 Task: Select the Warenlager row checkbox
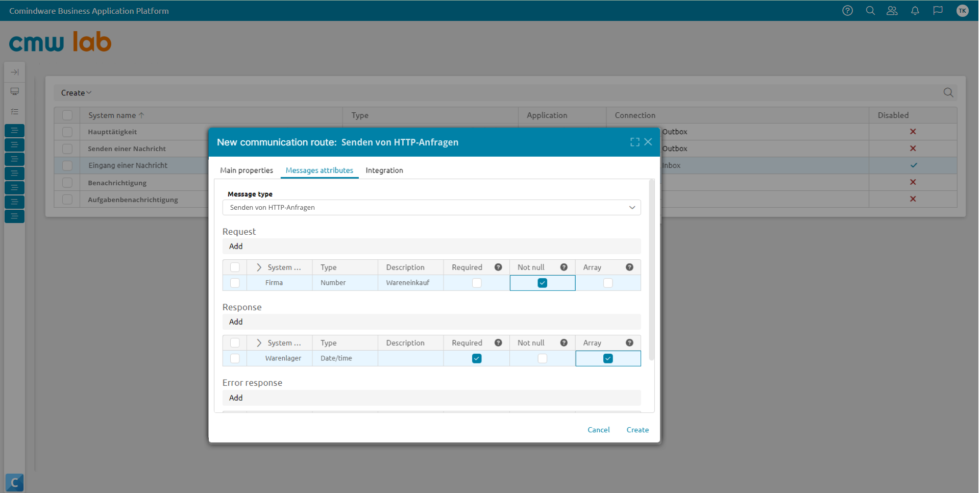point(235,358)
